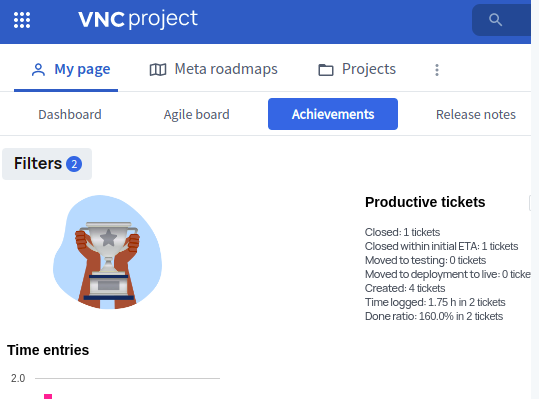Screen dimensions: 539x399
Task: Click the magnifying glass search icon
Action: 495,20
